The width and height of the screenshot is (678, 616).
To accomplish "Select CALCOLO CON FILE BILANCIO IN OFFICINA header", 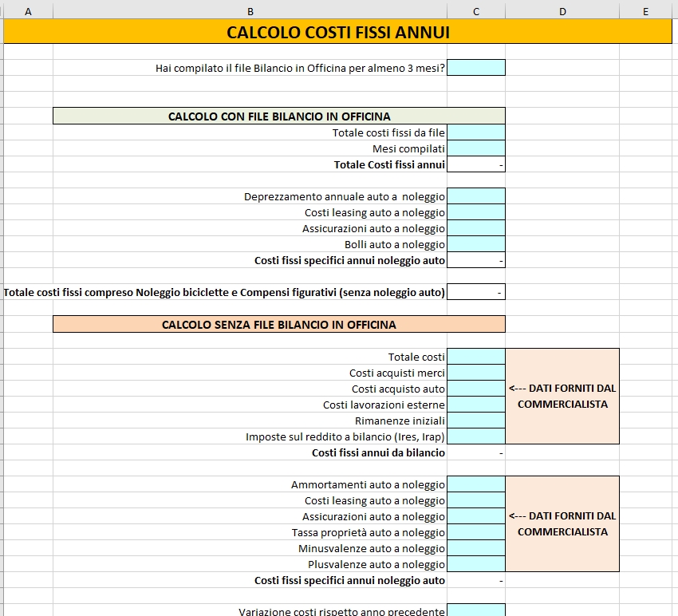I will tap(279, 116).
